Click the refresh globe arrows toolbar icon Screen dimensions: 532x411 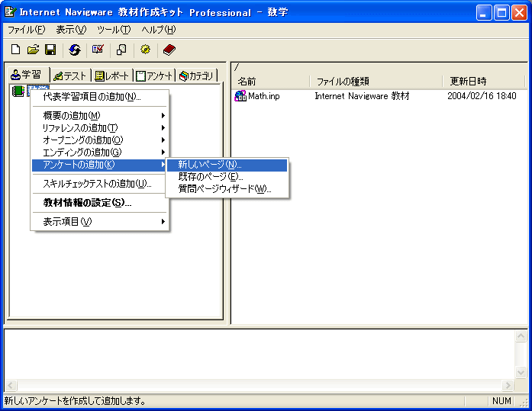pyautogui.click(x=75, y=50)
